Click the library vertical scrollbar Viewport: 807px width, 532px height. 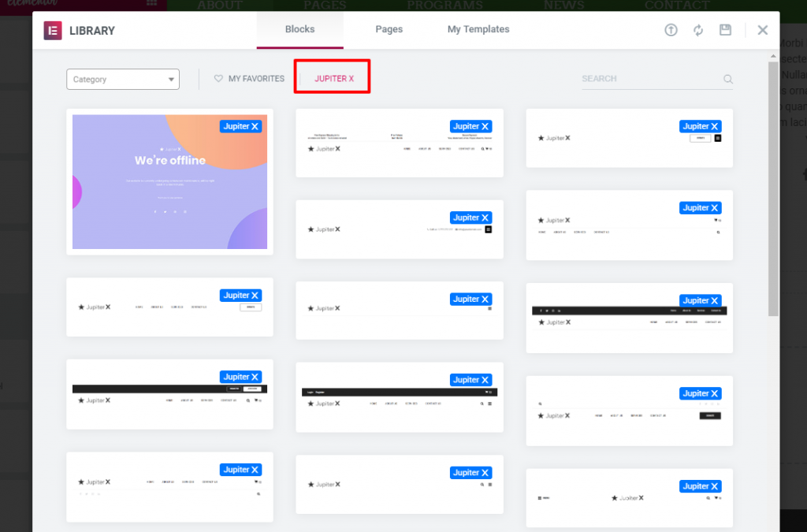coord(772,189)
